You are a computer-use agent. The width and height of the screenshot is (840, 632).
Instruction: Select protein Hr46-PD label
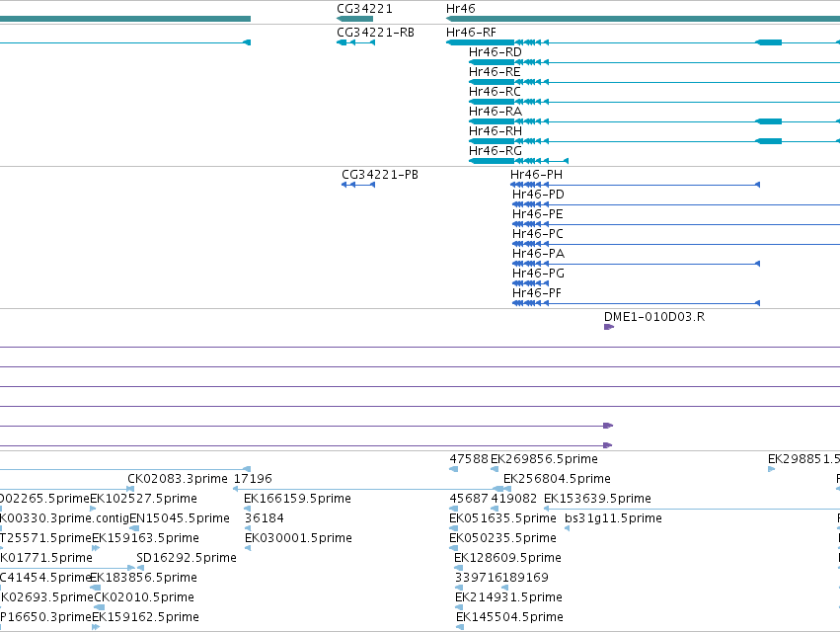[x=538, y=195]
